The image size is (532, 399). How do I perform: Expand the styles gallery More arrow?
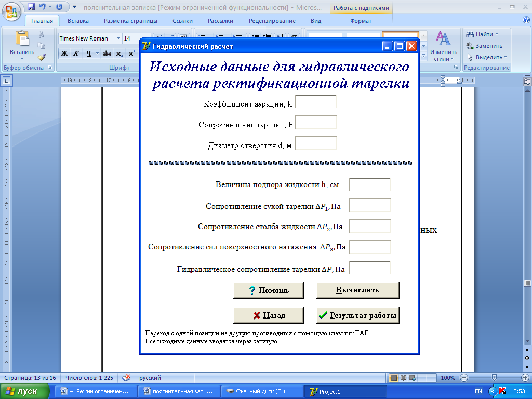point(423,56)
